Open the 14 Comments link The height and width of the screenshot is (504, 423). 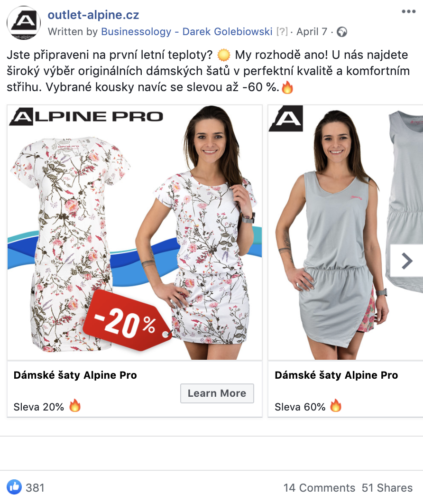319,487
